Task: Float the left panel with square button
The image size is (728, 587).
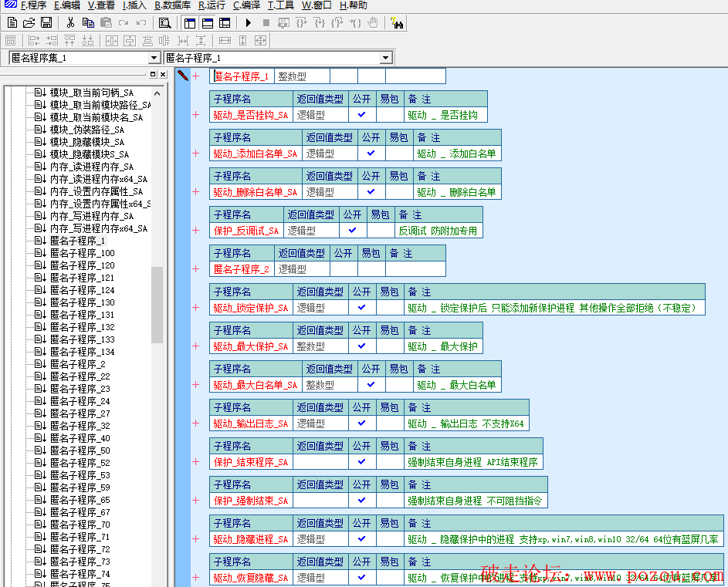Action: click(x=153, y=74)
